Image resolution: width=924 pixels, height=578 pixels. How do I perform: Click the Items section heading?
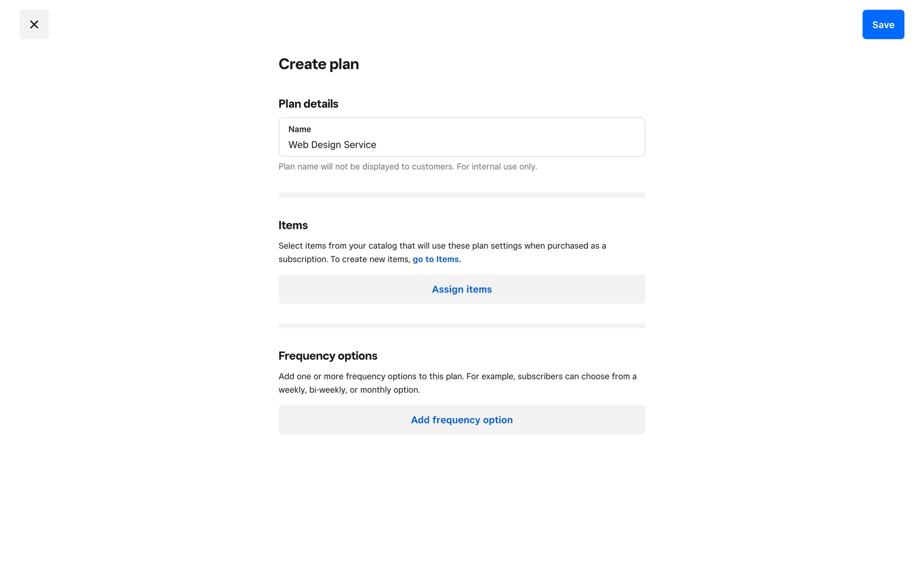pyautogui.click(x=293, y=225)
